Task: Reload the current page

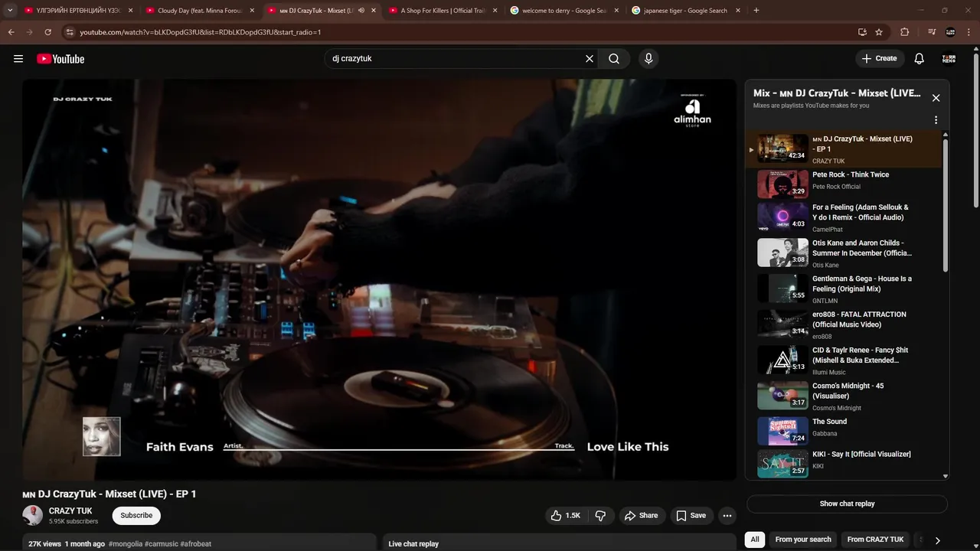Action: coord(47,32)
